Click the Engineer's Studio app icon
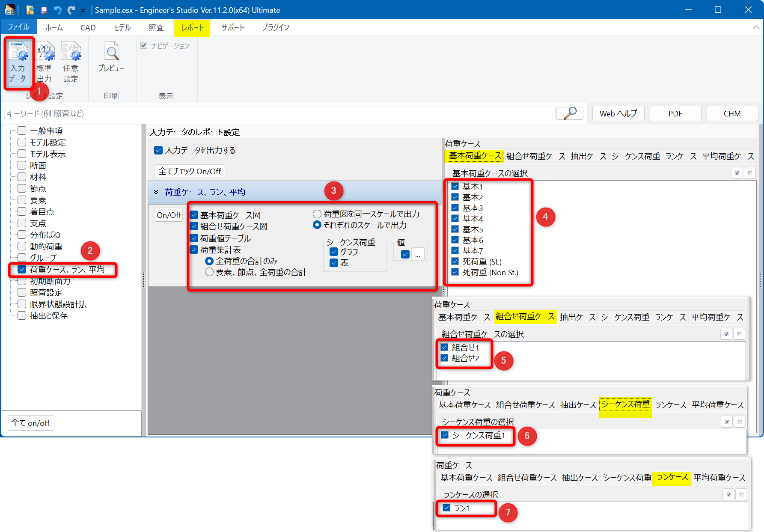This screenshot has height=532, width=764. tap(10, 10)
